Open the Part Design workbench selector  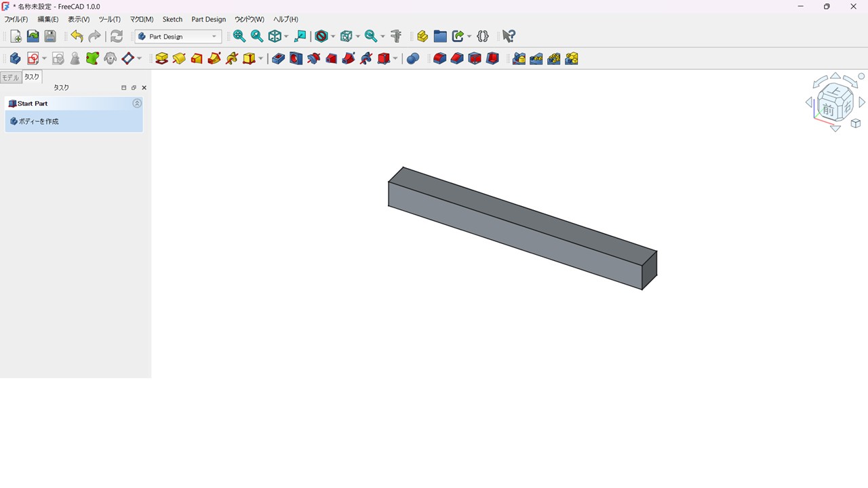coord(178,37)
